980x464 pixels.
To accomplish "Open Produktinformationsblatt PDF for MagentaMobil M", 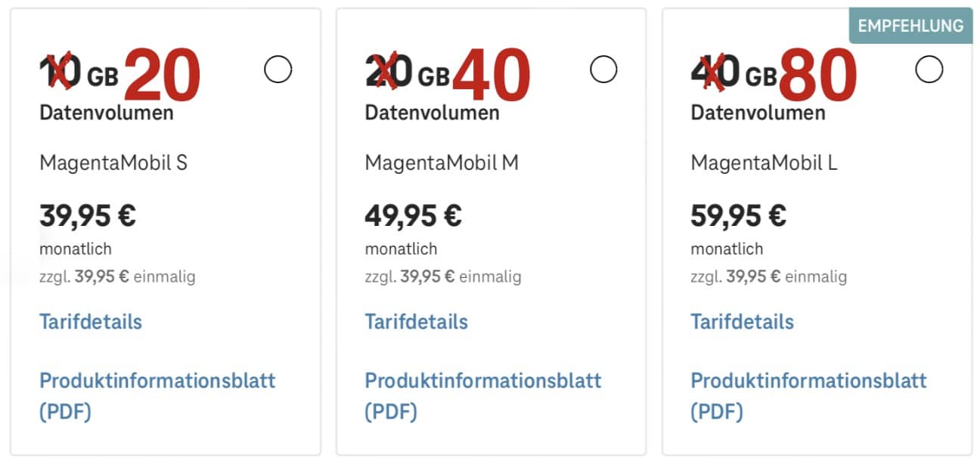I will pos(483,395).
